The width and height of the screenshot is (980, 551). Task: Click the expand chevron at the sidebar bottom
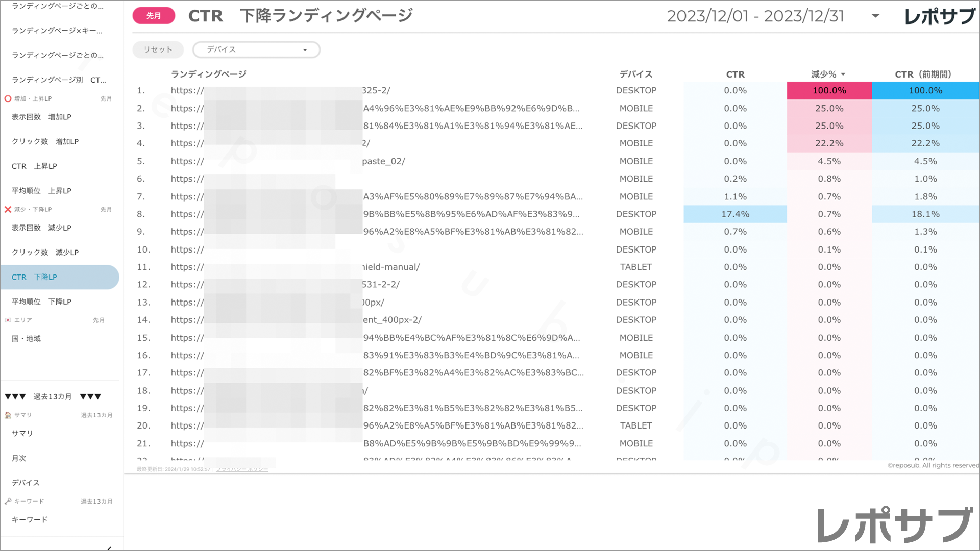point(108,547)
